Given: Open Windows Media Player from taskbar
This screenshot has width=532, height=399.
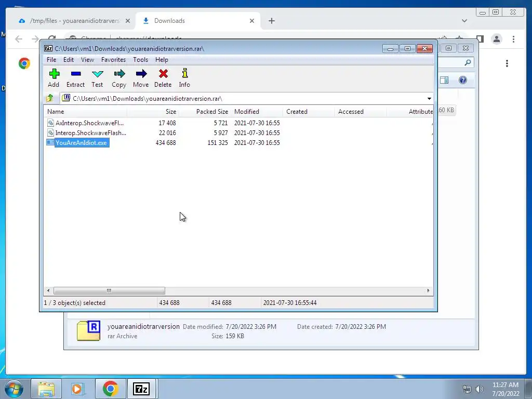Looking at the screenshot, I should (x=78, y=389).
